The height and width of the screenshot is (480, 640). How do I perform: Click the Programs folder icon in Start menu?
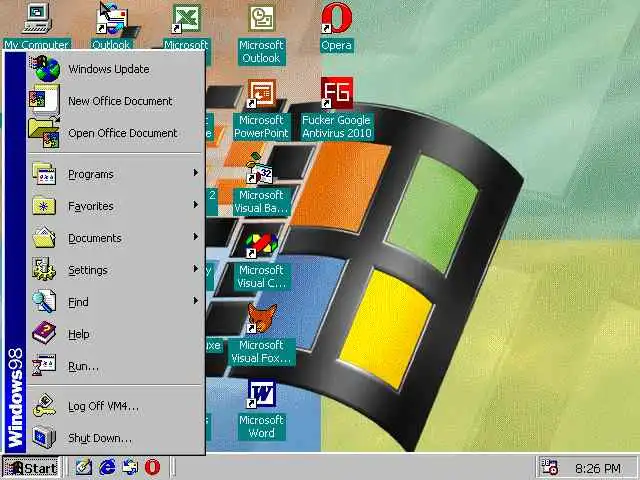44,174
